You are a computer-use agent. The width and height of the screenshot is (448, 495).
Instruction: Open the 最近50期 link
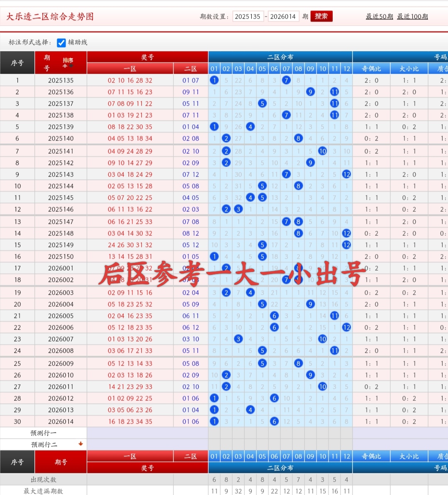coord(379,17)
